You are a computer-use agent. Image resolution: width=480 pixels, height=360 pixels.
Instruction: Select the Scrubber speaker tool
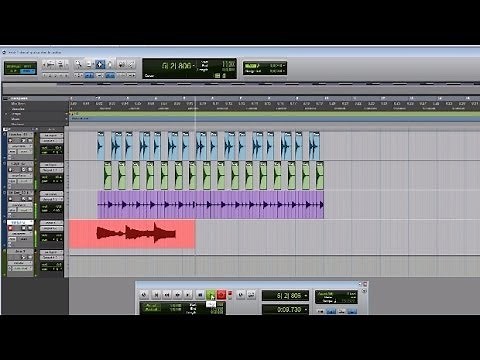[122, 64]
